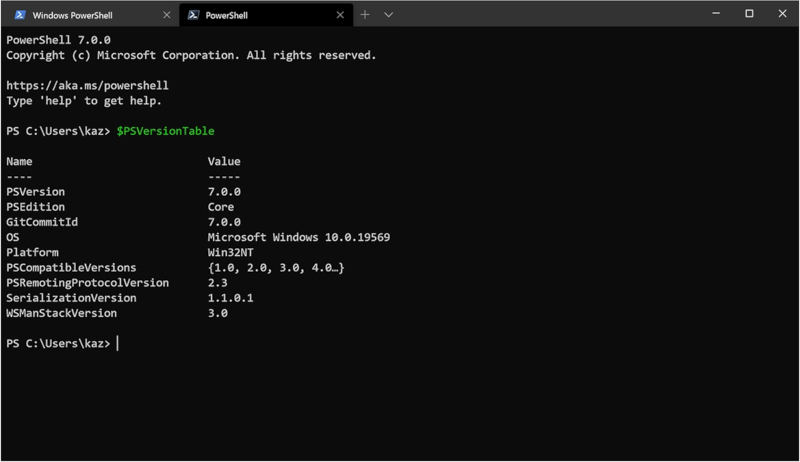This screenshot has height=462, width=800.
Task: Click the Win32NT value
Action: 231,252
